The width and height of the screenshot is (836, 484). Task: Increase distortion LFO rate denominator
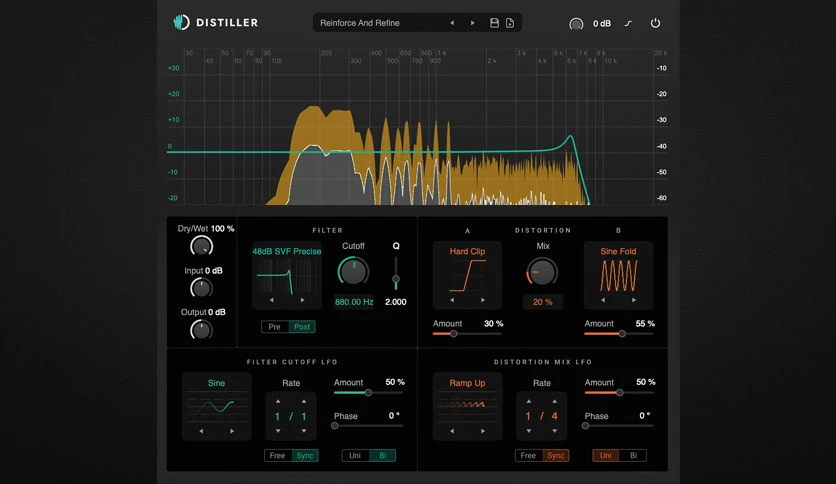(554, 401)
